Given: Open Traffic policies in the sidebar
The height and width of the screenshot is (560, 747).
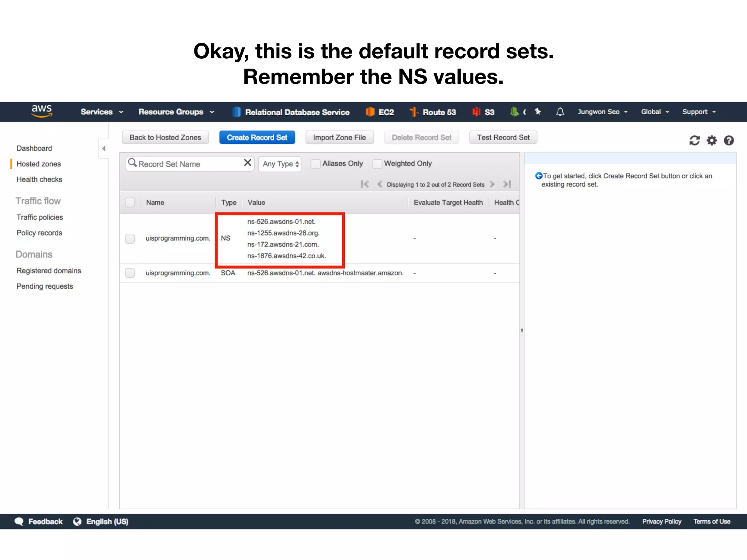Looking at the screenshot, I should pos(40,217).
